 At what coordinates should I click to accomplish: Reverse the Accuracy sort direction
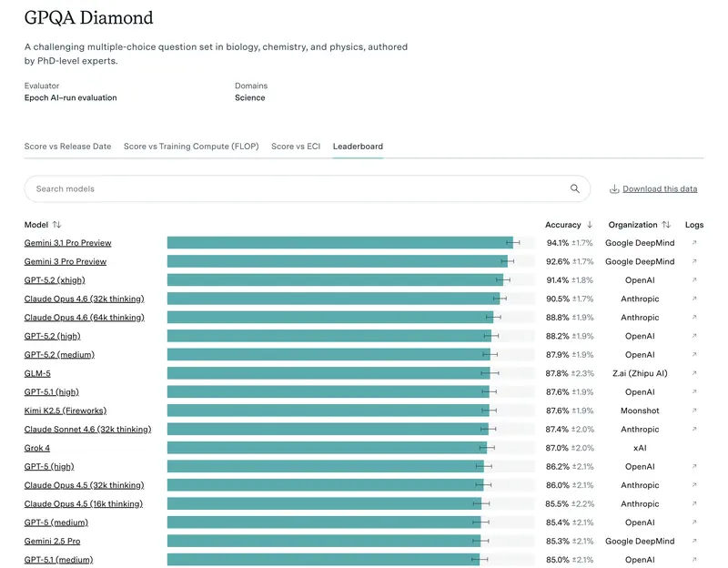point(589,224)
